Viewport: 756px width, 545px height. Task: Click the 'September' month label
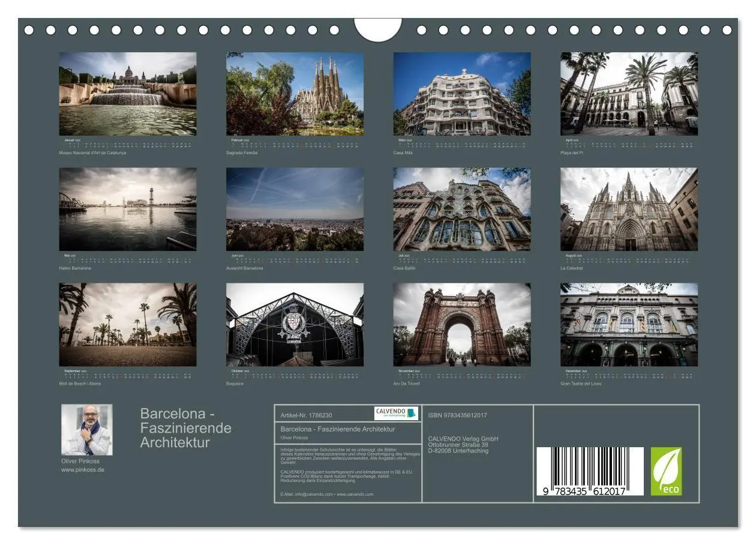coord(71,371)
